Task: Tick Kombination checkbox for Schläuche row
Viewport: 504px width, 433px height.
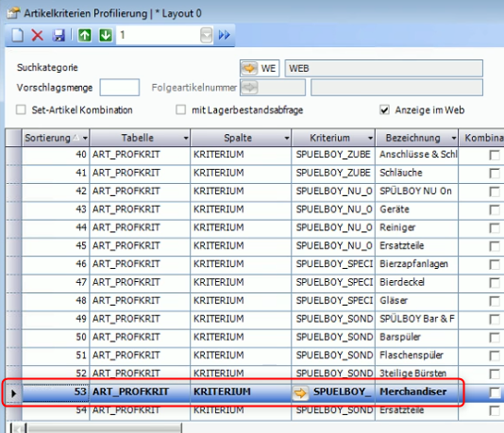Action: [495, 174]
